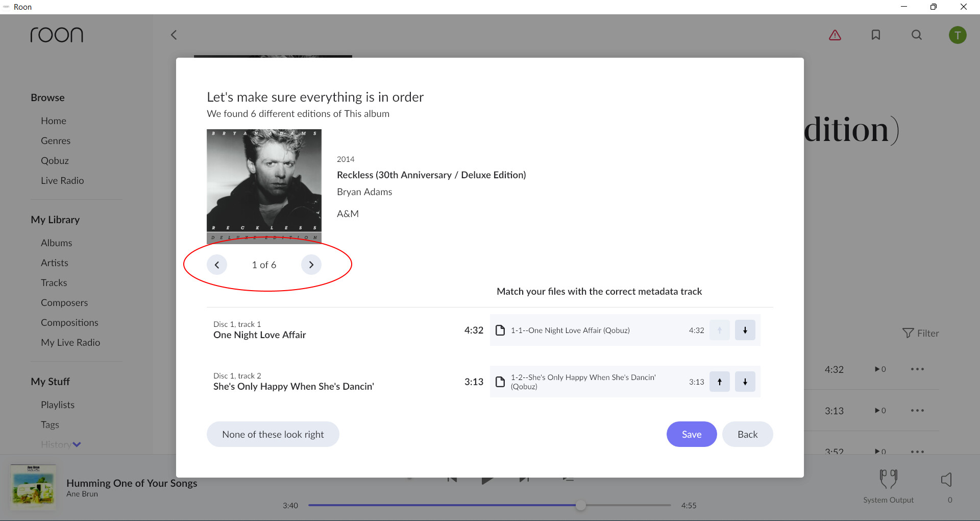Open Genres in sidebar
The image size is (980, 521).
(56, 140)
